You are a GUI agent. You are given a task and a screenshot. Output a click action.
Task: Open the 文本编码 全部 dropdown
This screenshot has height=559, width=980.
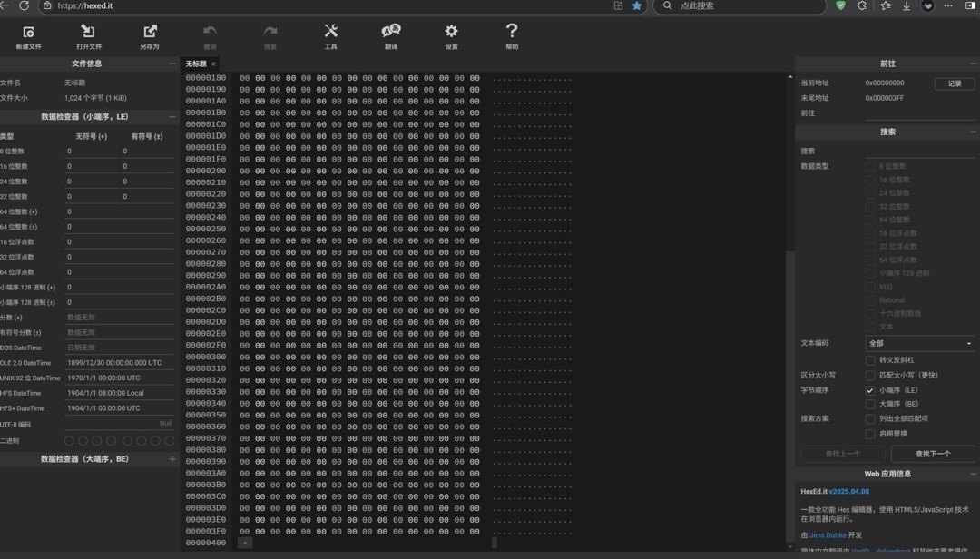[920, 343]
